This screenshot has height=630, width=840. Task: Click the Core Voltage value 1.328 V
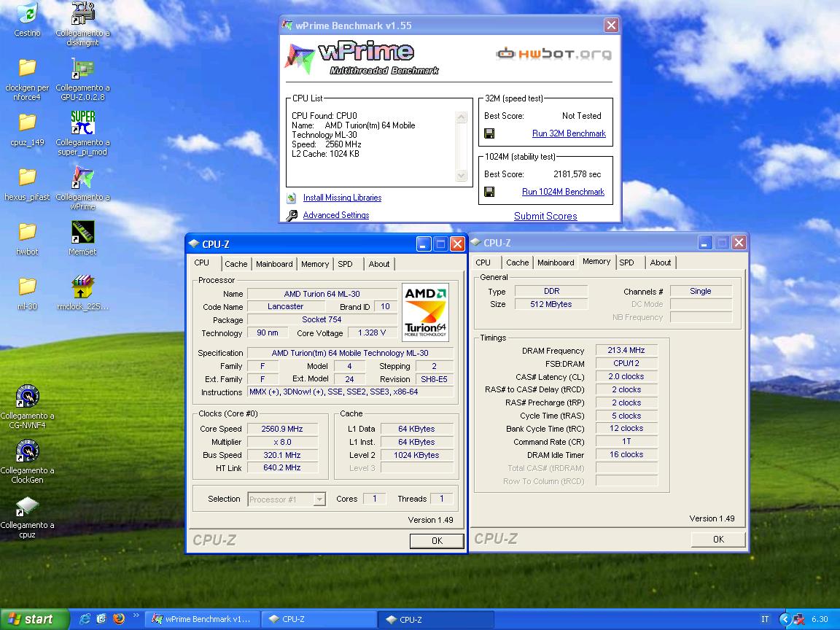click(x=372, y=332)
